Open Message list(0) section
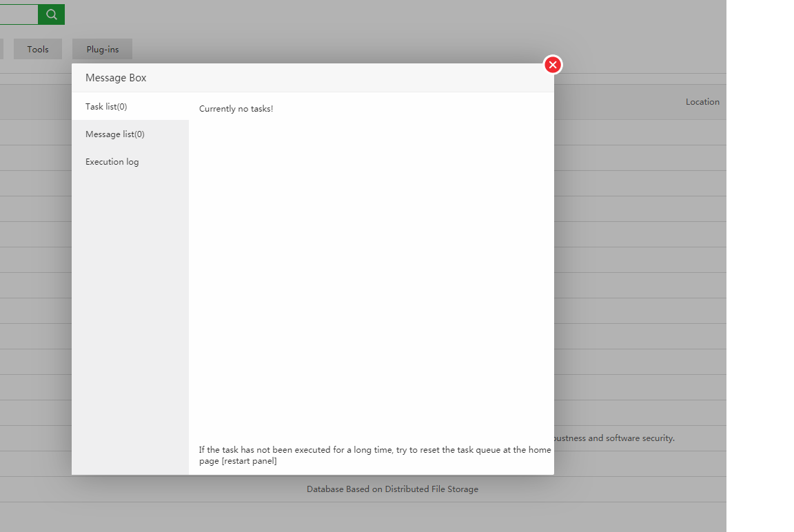 coord(130,134)
